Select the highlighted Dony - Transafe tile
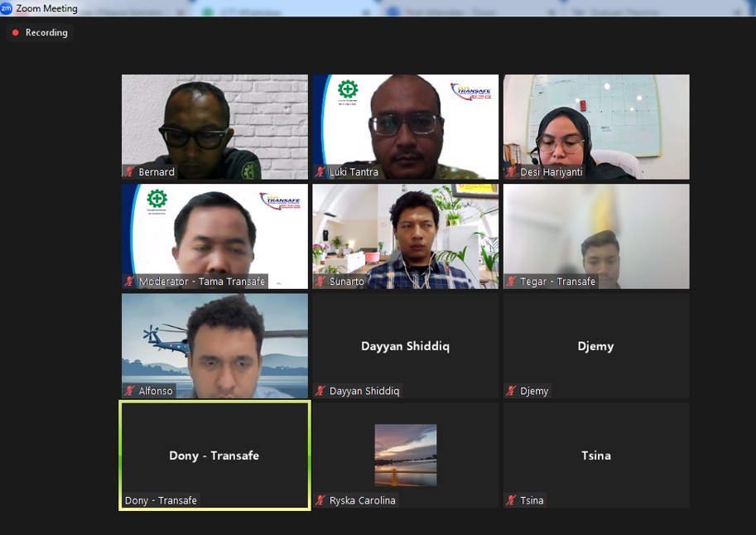Image resolution: width=756 pixels, height=535 pixels. click(214, 455)
